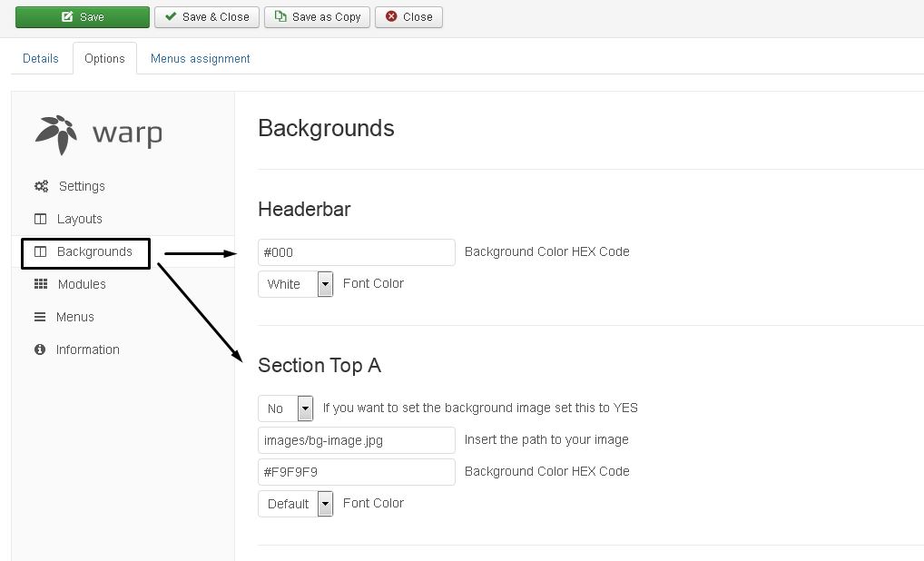Viewport: 924px width, 561px height.
Task: Click the #F9F9F9 background color field
Action: [x=356, y=472]
